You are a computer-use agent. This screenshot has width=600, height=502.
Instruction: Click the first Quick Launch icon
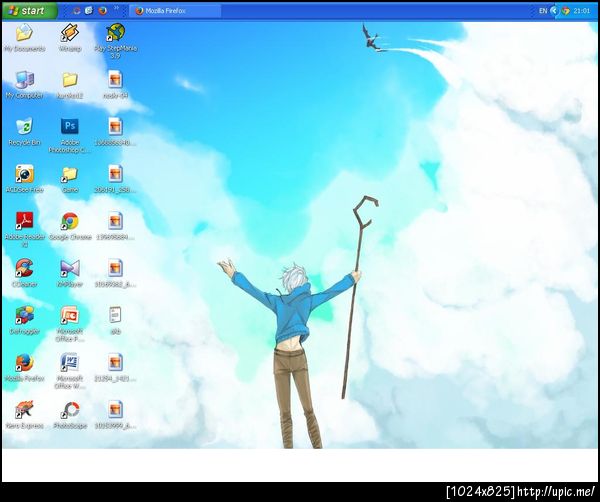point(77,11)
